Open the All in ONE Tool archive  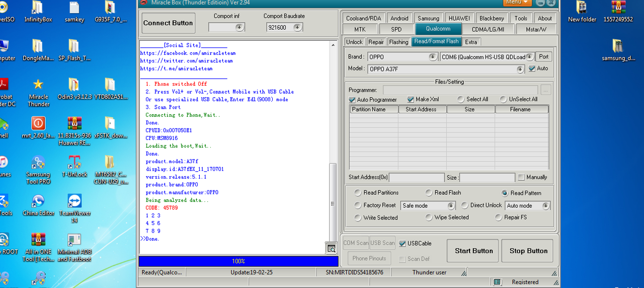coord(38,247)
